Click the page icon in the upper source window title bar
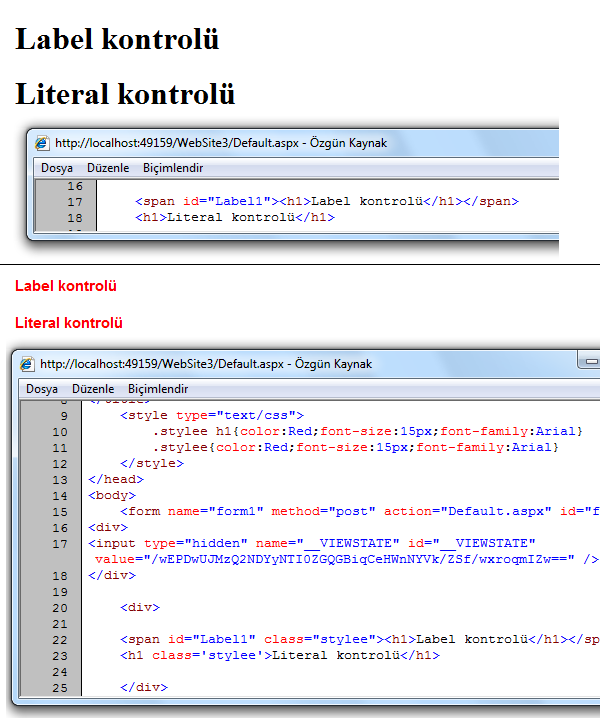This screenshot has height=728, width=600. [43, 143]
